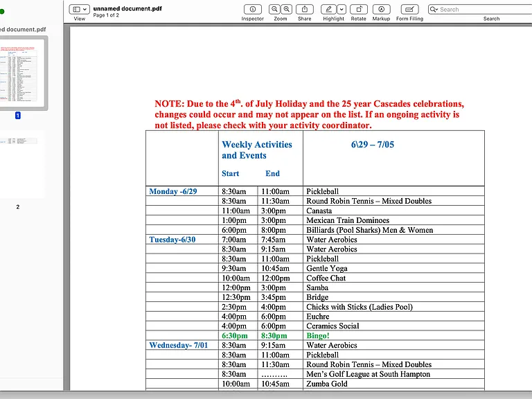Zoom out with the minus magnifier
This screenshot has width=532, height=399.
click(x=274, y=9)
